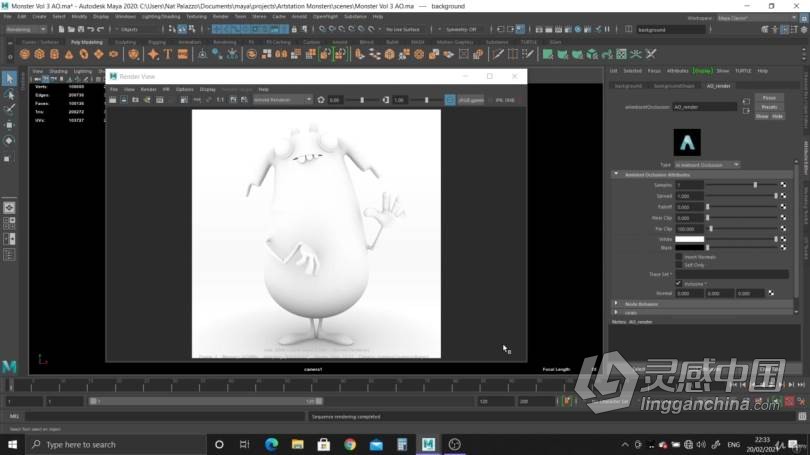Click the node name field AO_render

[x=705, y=107]
